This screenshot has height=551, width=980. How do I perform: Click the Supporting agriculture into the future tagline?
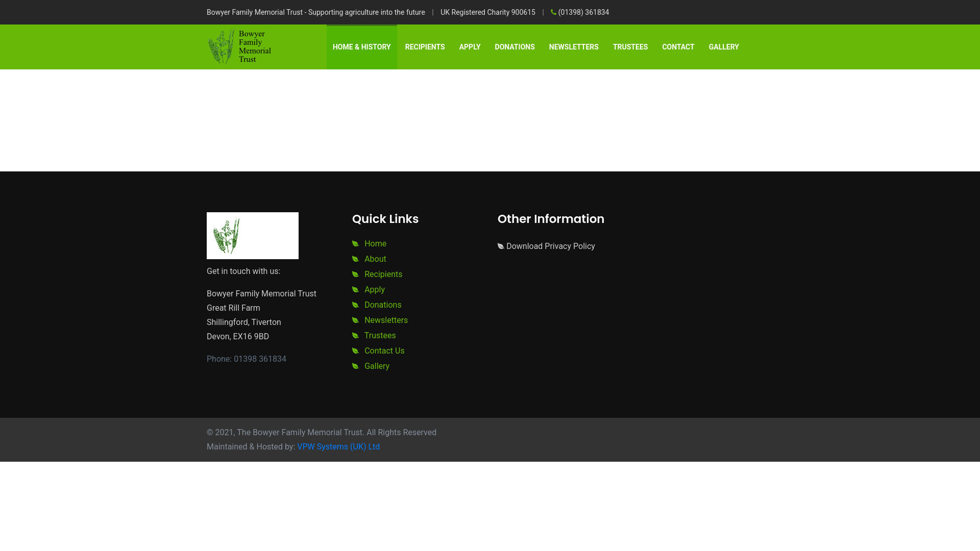[366, 12]
